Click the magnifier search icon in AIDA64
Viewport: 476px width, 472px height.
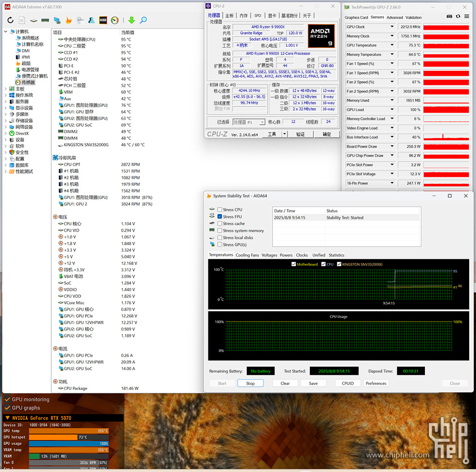(x=143, y=20)
